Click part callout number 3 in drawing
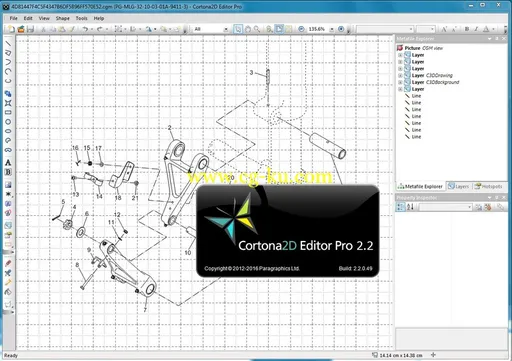 pos(251,72)
